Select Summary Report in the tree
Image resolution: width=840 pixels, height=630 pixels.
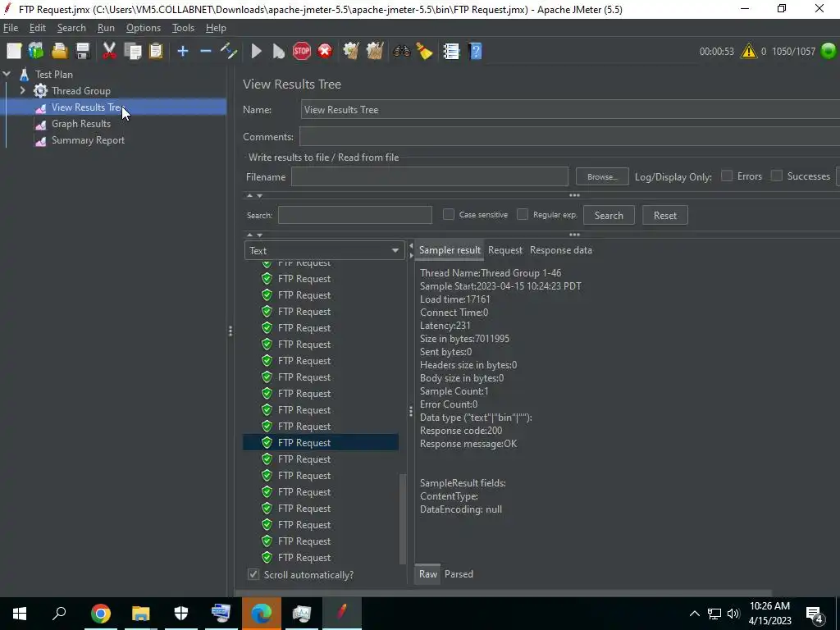tap(88, 140)
